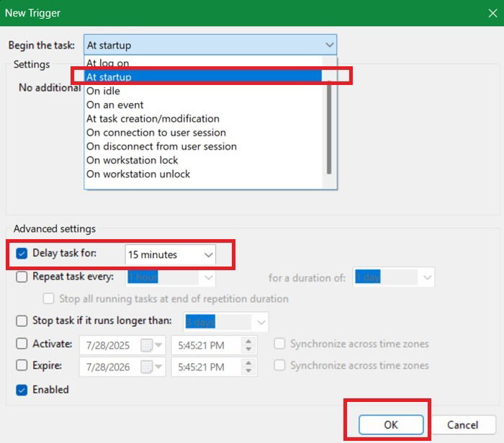Click the Activate time spinner arrows
504x443 pixels.
249,344
